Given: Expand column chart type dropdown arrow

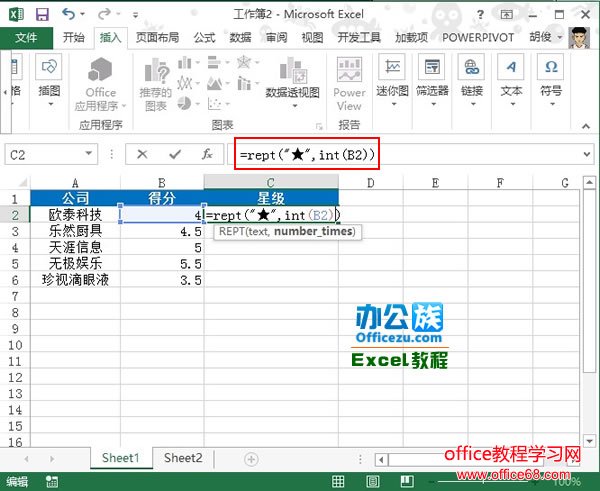Looking at the screenshot, I should click(197, 62).
